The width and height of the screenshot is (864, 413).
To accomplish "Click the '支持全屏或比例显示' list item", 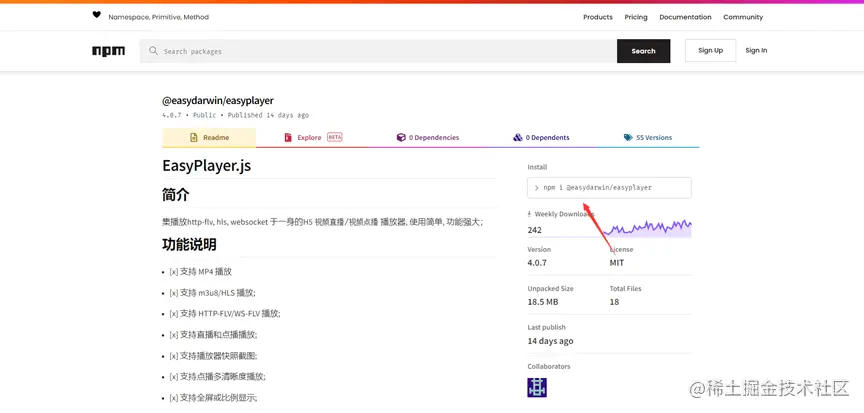I will point(213,398).
